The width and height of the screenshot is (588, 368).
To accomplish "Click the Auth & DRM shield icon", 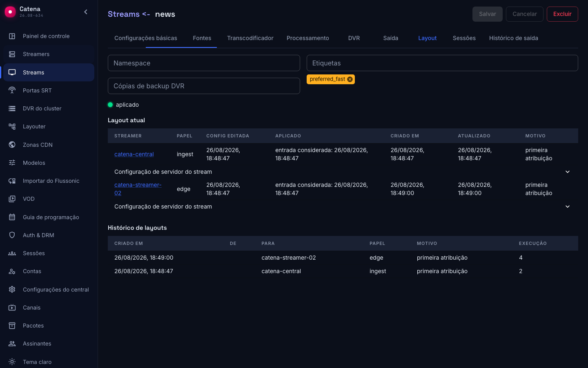I will [12, 235].
